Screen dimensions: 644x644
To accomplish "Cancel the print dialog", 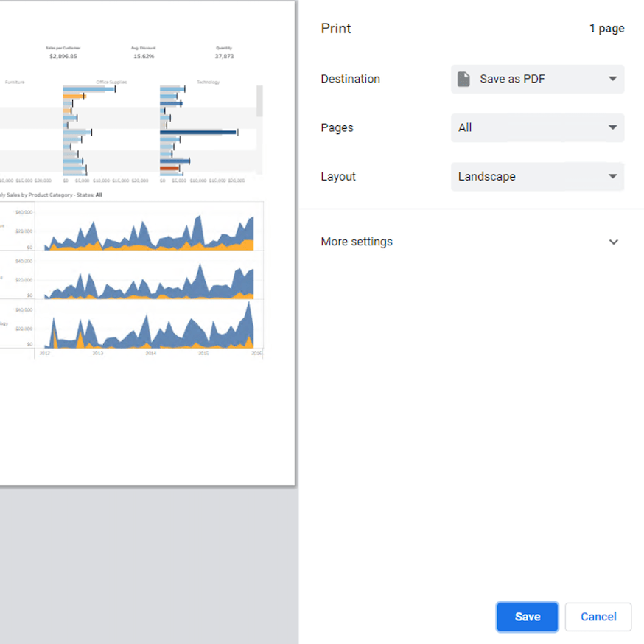I will (x=598, y=617).
